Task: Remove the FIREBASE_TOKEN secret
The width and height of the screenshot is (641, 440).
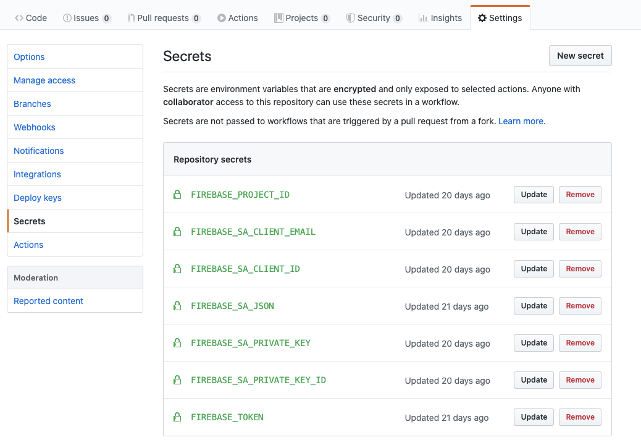Action: [580, 417]
